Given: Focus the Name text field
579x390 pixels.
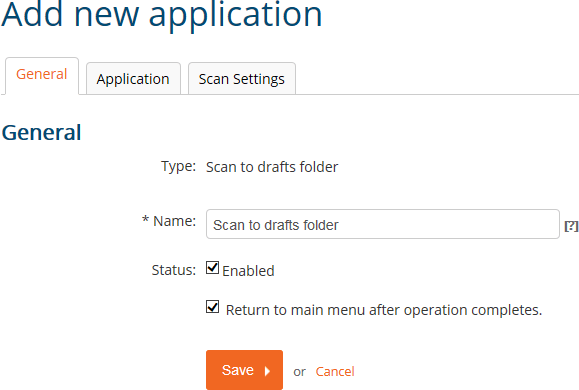Looking at the screenshot, I should point(383,224).
